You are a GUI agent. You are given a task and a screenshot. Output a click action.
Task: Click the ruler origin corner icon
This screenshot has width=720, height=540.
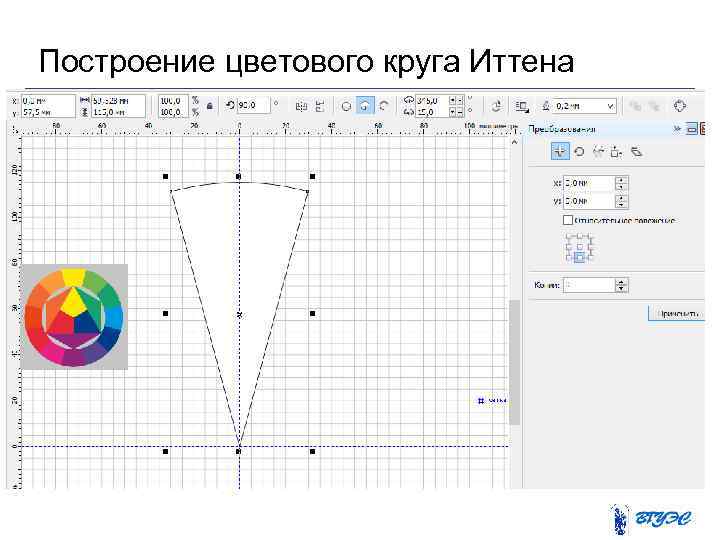point(15,130)
